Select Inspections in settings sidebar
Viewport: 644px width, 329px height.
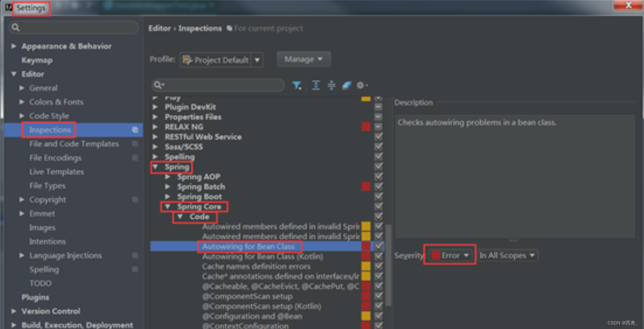pyautogui.click(x=50, y=130)
